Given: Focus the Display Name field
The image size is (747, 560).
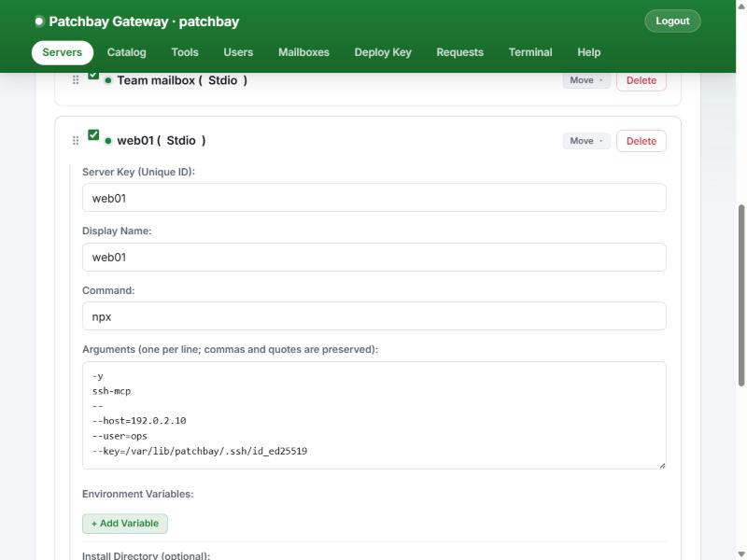Looking at the screenshot, I should click(x=374, y=258).
